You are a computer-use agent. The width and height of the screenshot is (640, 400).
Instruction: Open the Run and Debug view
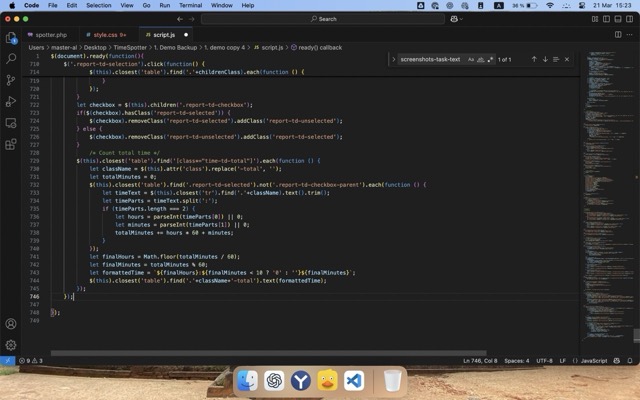(x=11, y=101)
